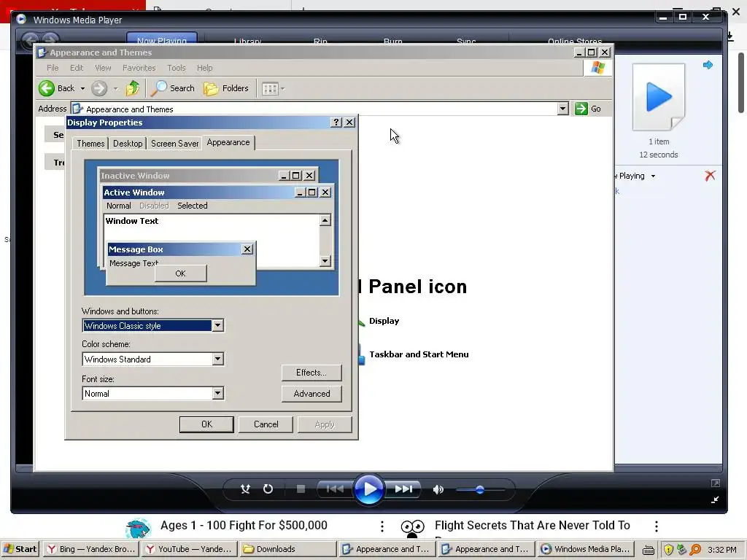
Task: Expand the Address bar dropdown arrow
Action: tap(562, 109)
